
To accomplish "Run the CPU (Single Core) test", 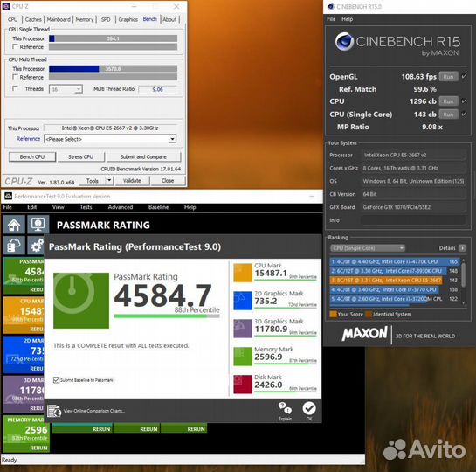I will pos(448,115).
